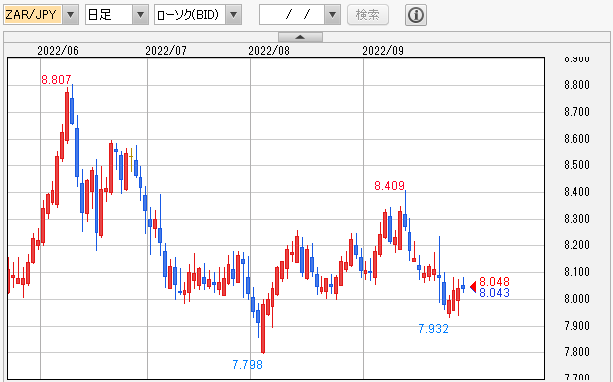
Task: Click the 8.807 high price label
Action: coord(56,80)
